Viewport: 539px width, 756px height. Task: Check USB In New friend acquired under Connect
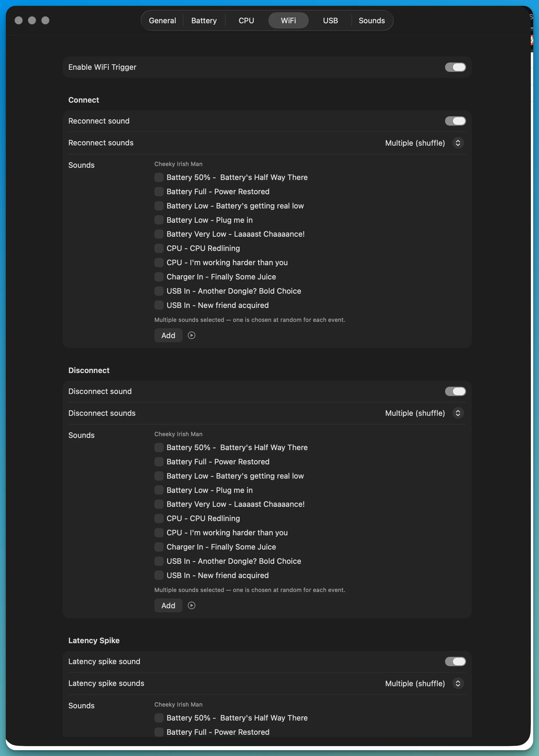click(159, 305)
